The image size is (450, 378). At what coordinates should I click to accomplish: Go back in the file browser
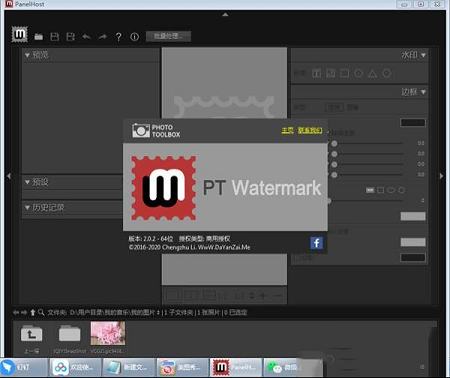tap(16, 313)
